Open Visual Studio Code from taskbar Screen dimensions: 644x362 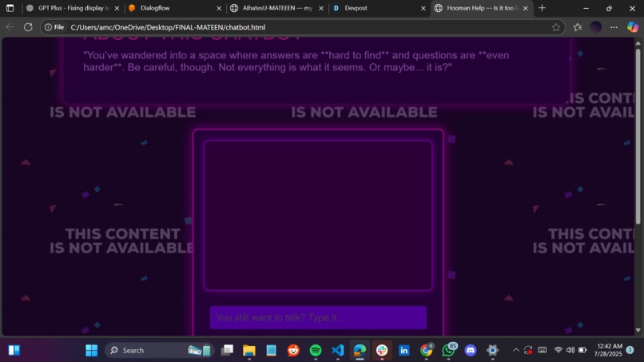(338, 350)
